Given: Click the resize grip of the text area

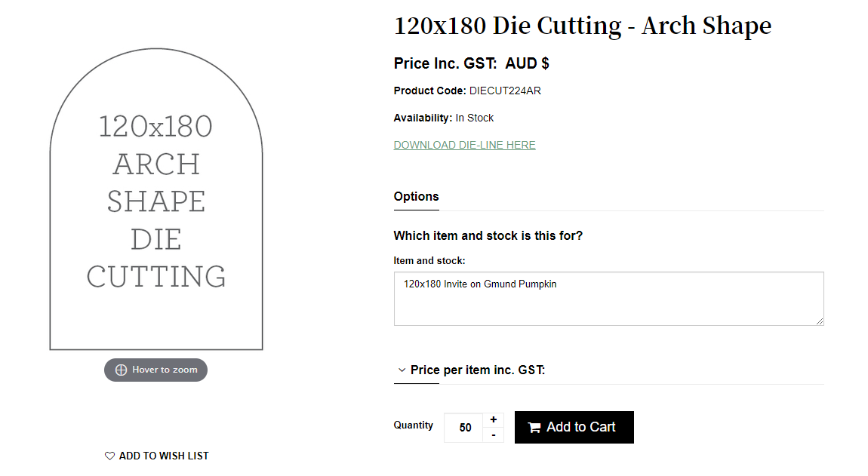Looking at the screenshot, I should pos(819,321).
